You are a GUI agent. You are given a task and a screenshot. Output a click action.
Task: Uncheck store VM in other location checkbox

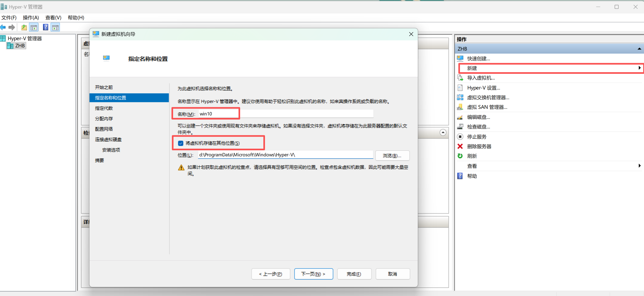(x=181, y=143)
